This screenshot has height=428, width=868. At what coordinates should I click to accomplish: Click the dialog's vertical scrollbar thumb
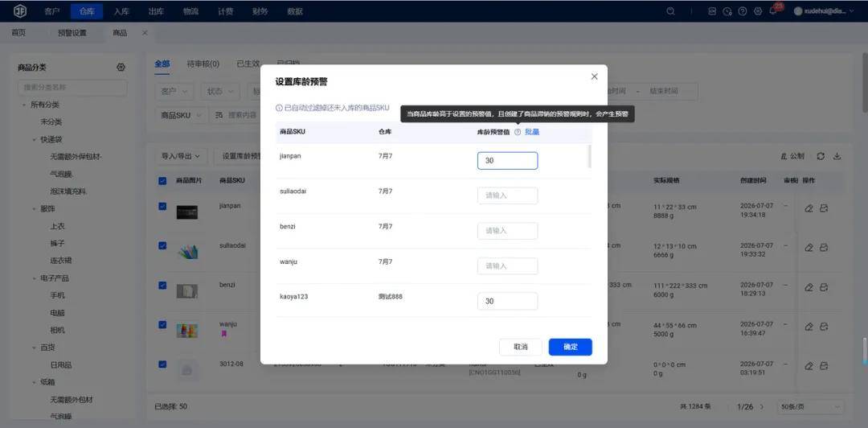coord(589,156)
